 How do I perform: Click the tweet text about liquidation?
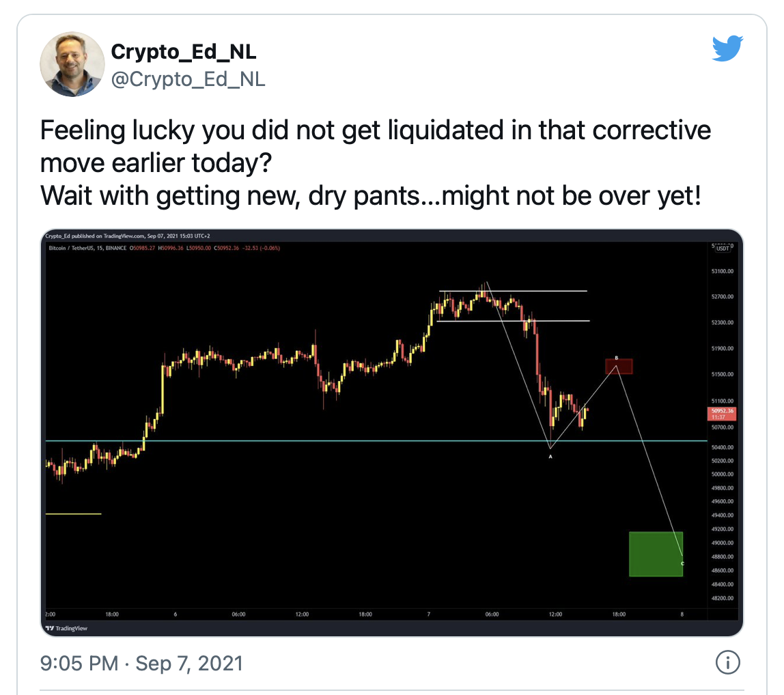376,162
